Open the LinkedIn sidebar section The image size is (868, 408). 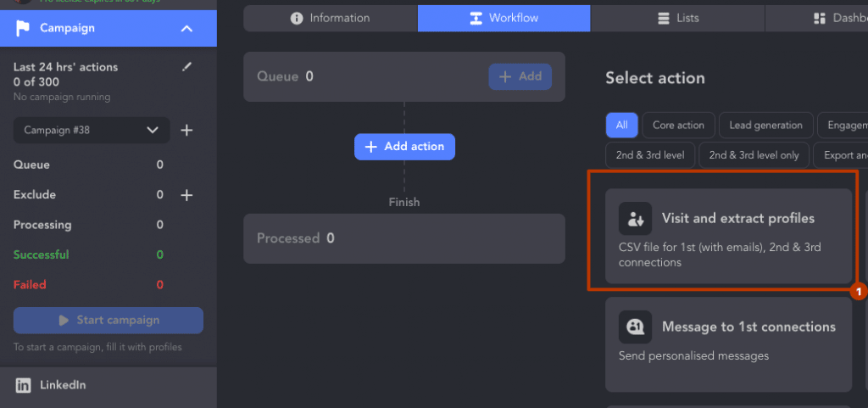coord(108,385)
